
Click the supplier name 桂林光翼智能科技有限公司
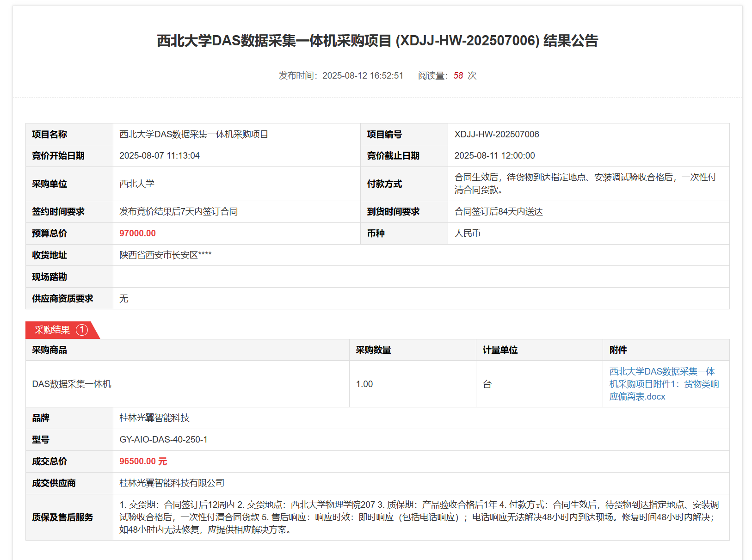click(172, 483)
